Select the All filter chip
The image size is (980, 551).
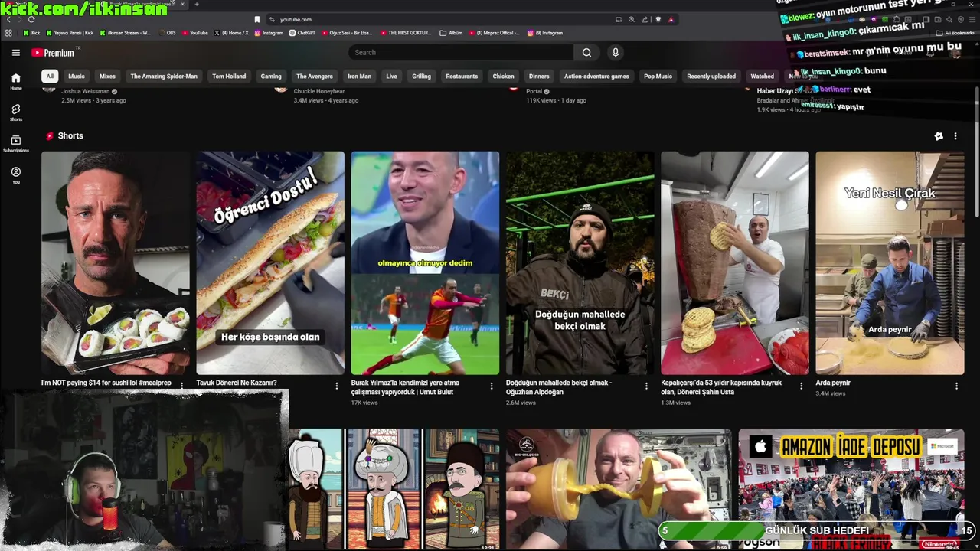[50, 77]
